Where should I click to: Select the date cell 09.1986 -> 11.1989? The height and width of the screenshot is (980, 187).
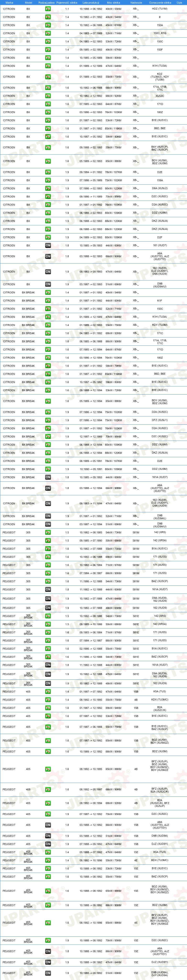(91, 197)
